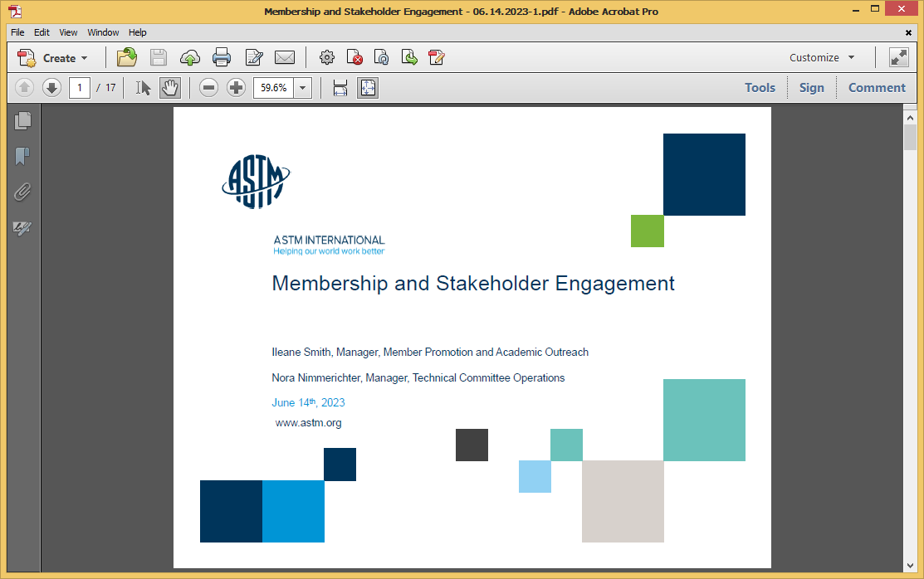Open the Help menu
The height and width of the screenshot is (579, 924).
tap(137, 32)
